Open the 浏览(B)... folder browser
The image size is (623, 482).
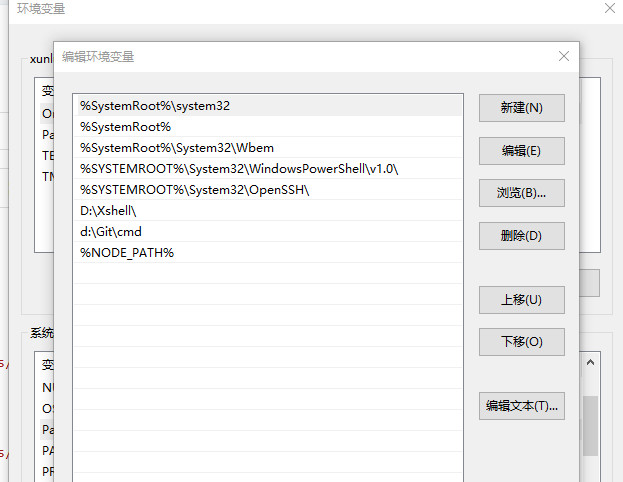tap(521, 192)
